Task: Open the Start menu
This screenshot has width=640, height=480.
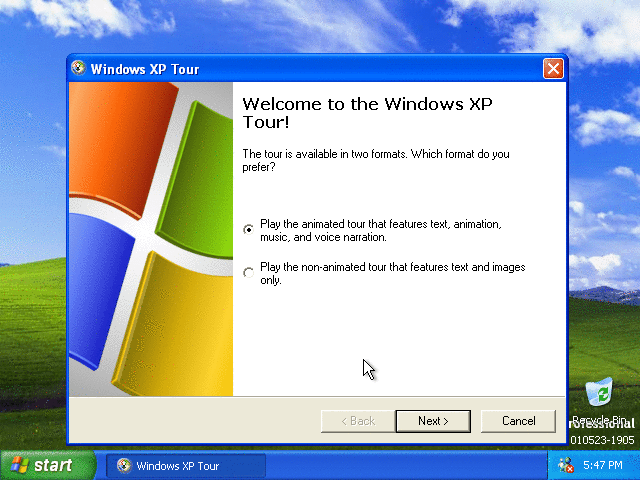Action: click(47, 465)
